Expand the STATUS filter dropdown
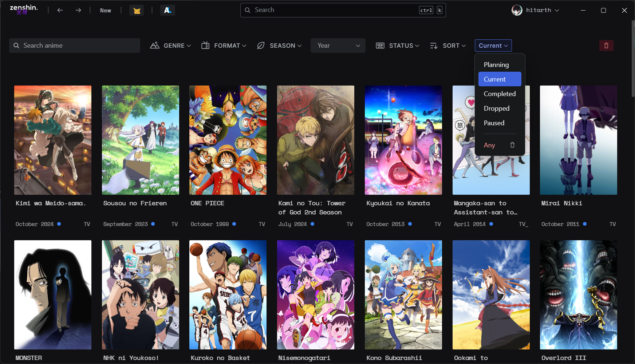The image size is (635, 364). tap(398, 45)
